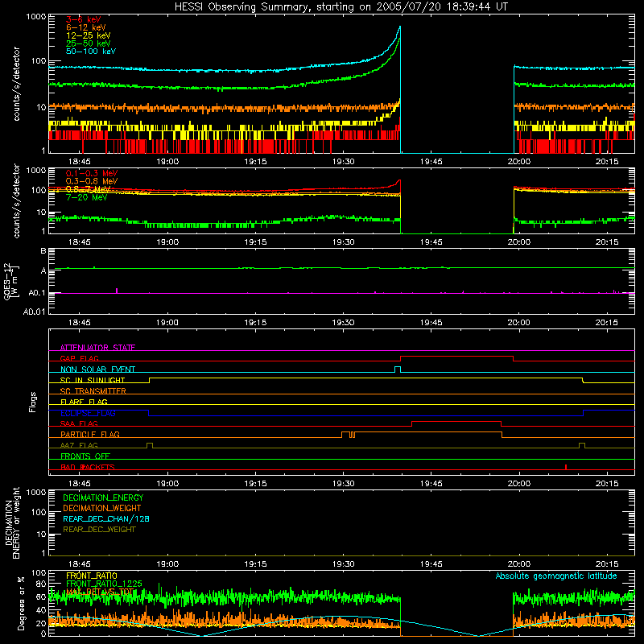Click the PARTICLE_FLAG label
The width and height of the screenshot is (644, 644).
coord(90,434)
